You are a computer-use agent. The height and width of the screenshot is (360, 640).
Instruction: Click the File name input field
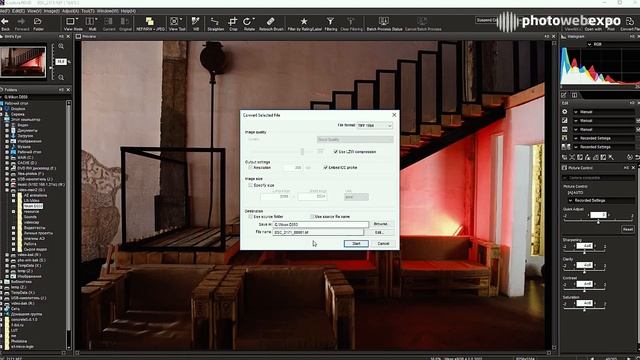[x=318, y=232]
